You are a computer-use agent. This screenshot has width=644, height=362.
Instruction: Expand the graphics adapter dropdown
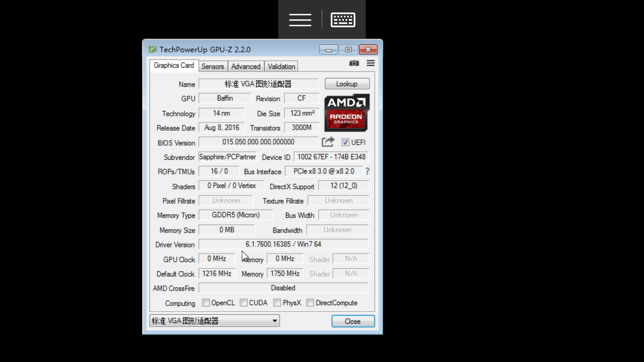click(x=215, y=321)
